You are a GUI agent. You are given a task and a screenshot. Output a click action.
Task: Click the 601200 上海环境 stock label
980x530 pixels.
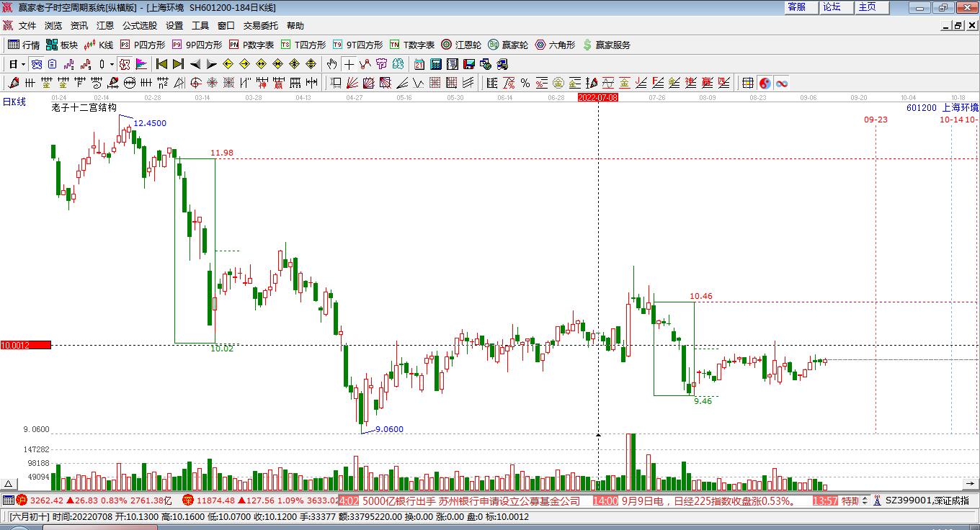(942, 108)
